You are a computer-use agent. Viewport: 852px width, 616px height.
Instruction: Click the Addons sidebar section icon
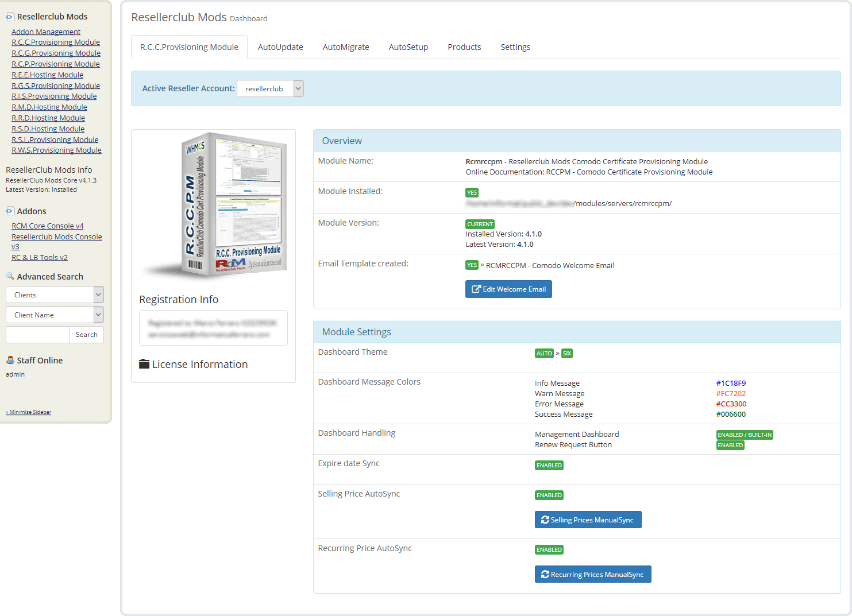10,211
